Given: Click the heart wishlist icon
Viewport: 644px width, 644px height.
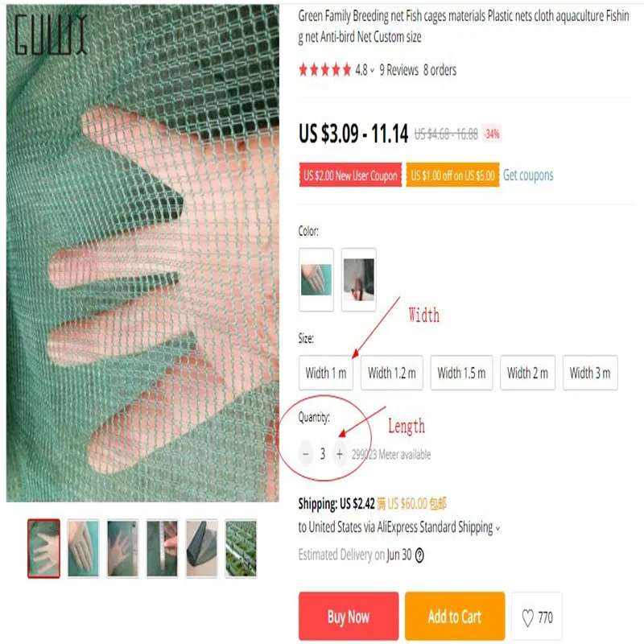Looking at the screenshot, I should (x=528, y=617).
